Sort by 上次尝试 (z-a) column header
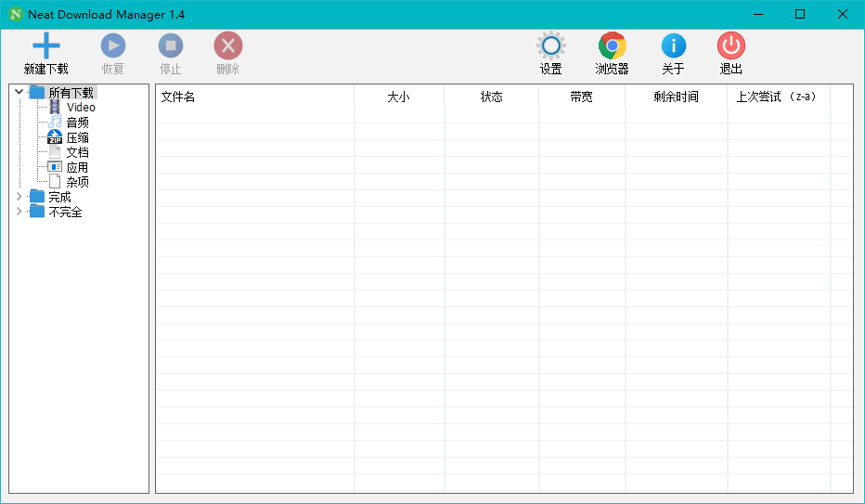Screen dimensions: 865x504 [779, 97]
